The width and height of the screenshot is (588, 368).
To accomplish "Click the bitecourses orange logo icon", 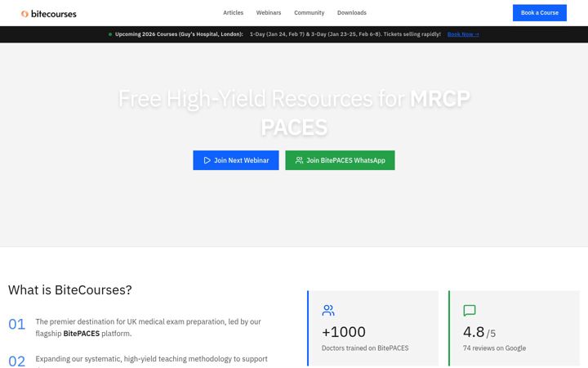I will point(24,14).
